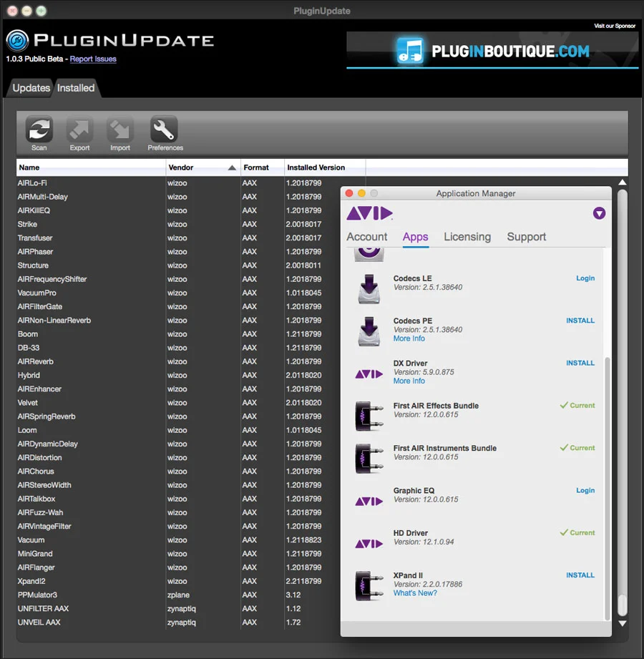The image size is (644, 659).
Task: Select the MiniGrand plugin row
Action: 177,554
